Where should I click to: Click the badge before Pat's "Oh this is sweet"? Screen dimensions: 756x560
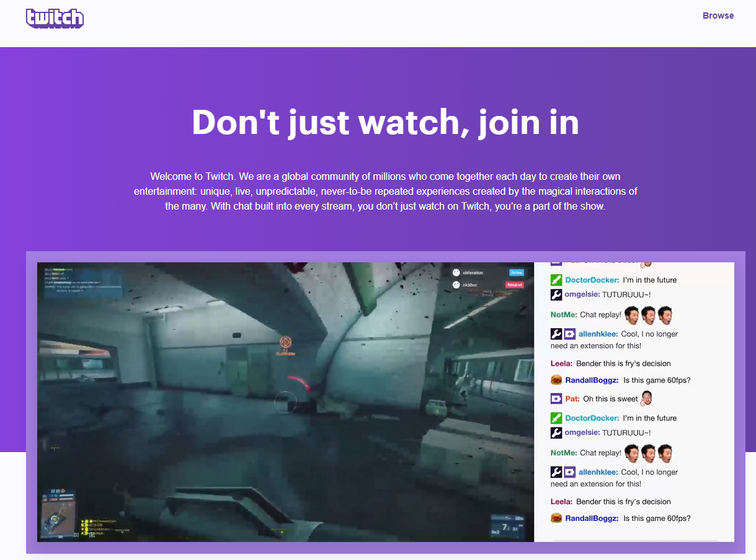[x=556, y=398]
